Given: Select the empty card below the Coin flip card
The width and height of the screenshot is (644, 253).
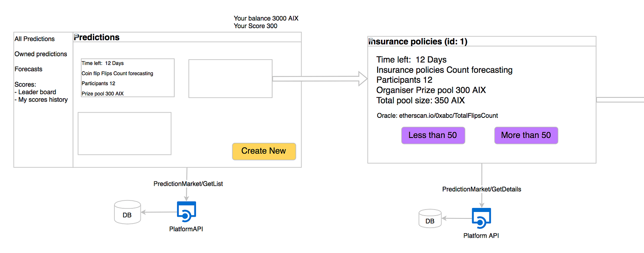Looking at the screenshot, I should coord(124,134).
